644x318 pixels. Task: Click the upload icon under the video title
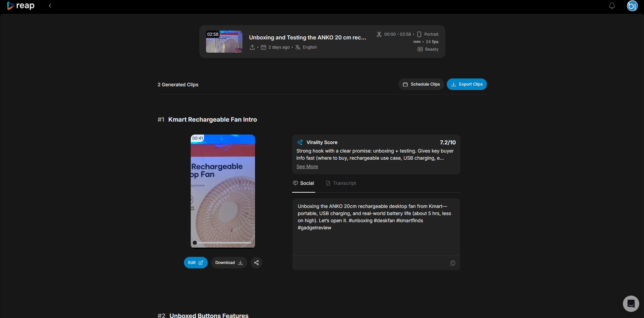[252, 47]
